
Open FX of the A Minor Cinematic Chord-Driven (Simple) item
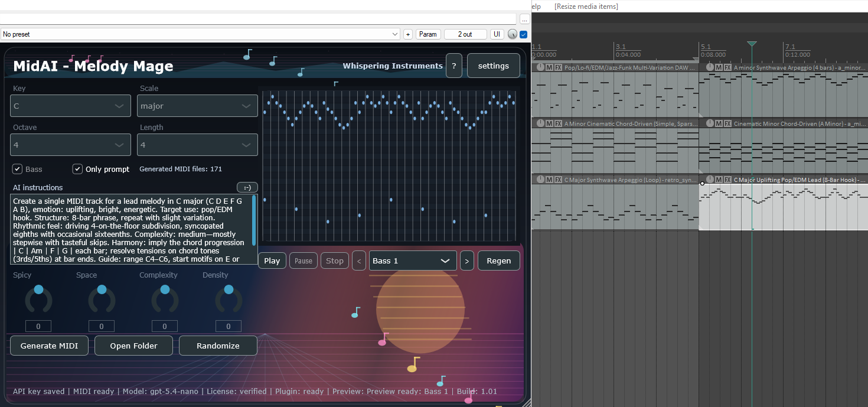pyautogui.click(x=558, y=123)
